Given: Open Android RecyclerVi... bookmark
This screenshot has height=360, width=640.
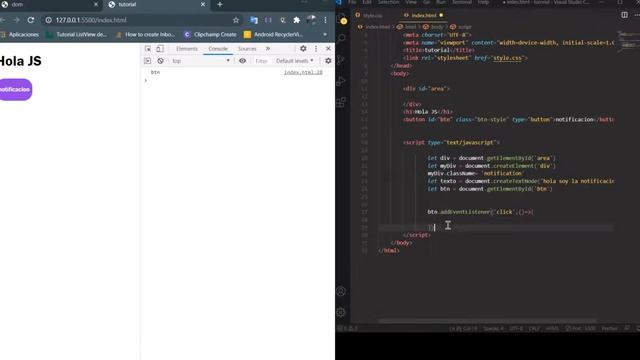Looking at the screenshot, I should click(273, 35).
